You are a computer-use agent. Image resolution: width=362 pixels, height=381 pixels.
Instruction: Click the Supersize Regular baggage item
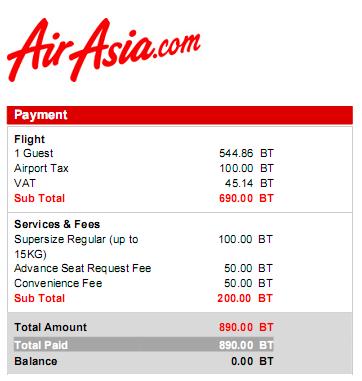[76, 247]
